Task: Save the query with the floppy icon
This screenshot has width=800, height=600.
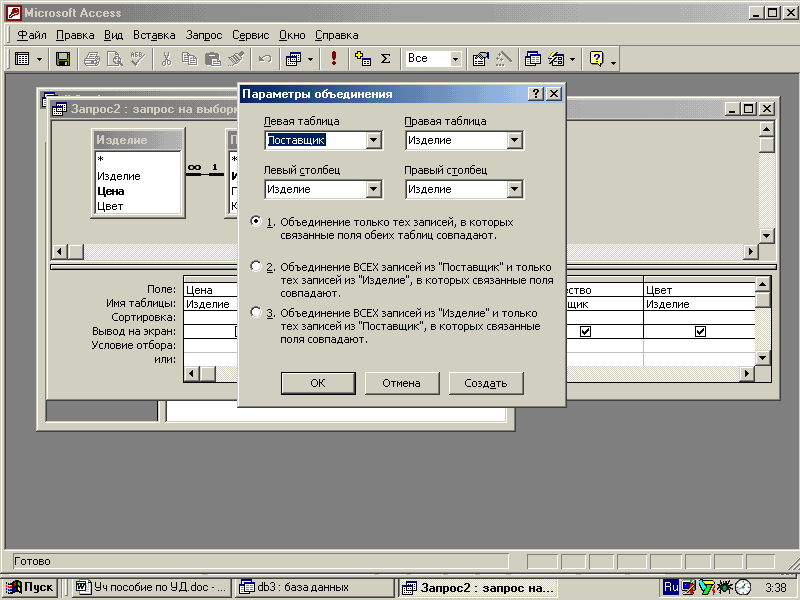Action: (x=63, y=59)
